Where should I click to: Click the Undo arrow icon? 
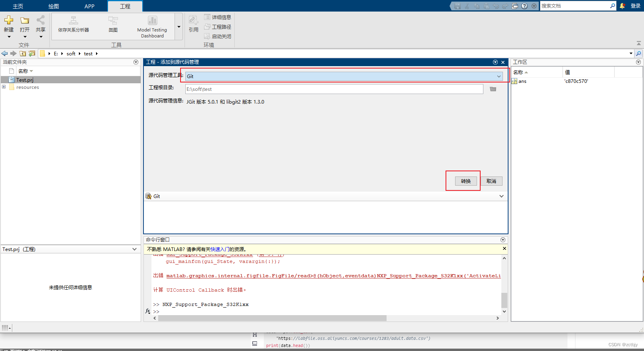pyautogui.click(x=496, y=6)
